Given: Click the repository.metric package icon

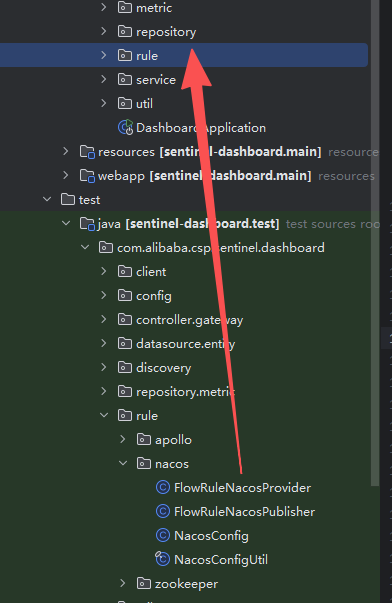Looking at the screenshot, I should pyautogui.click(x=125, y=391).
